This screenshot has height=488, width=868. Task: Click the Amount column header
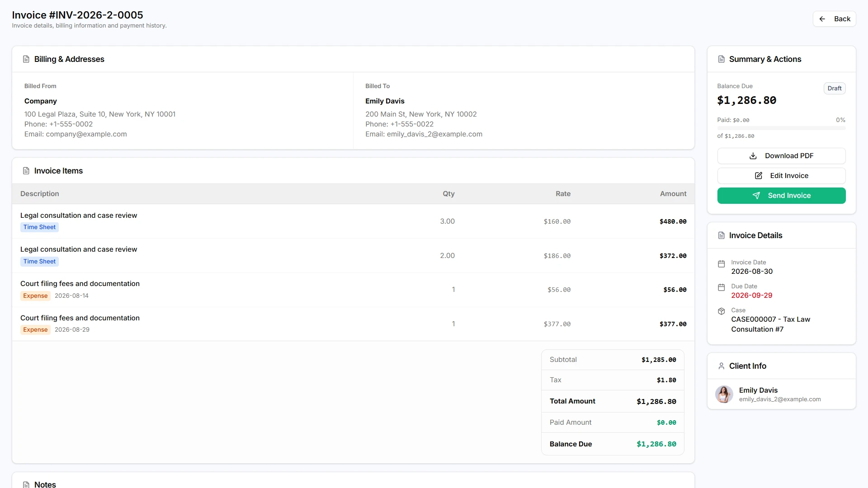673,194
